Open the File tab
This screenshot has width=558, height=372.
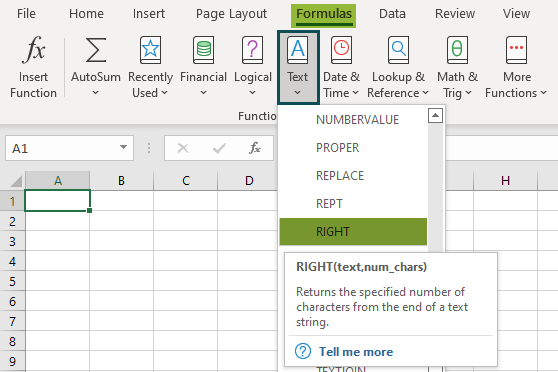point(26,14)
